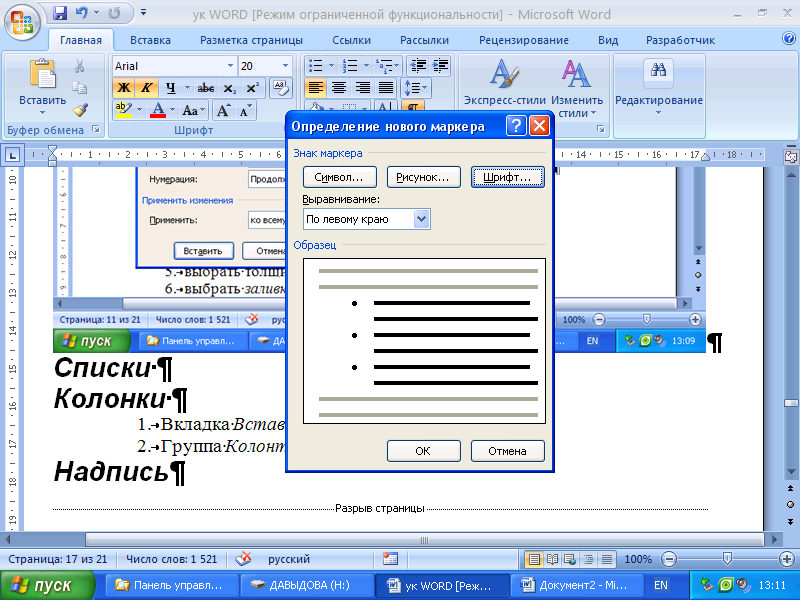Click the Clear Formatting eraser icon

point(281,88)
